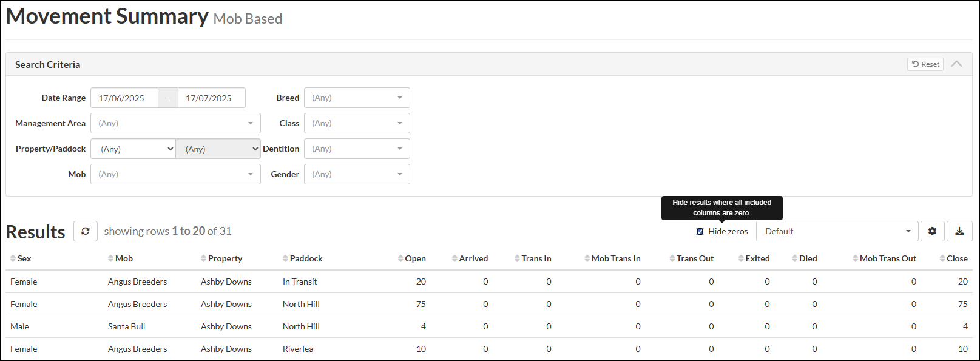Viewport: 980px width, 361px height.
Task: Click the download export icon
Action: click(959, 231)
